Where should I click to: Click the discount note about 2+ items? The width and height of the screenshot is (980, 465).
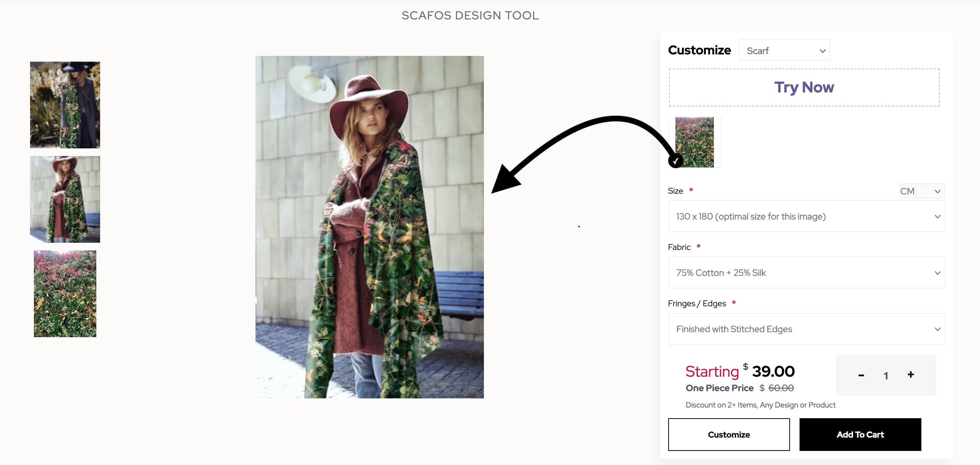pyautogui.click(x=760, y=405)
